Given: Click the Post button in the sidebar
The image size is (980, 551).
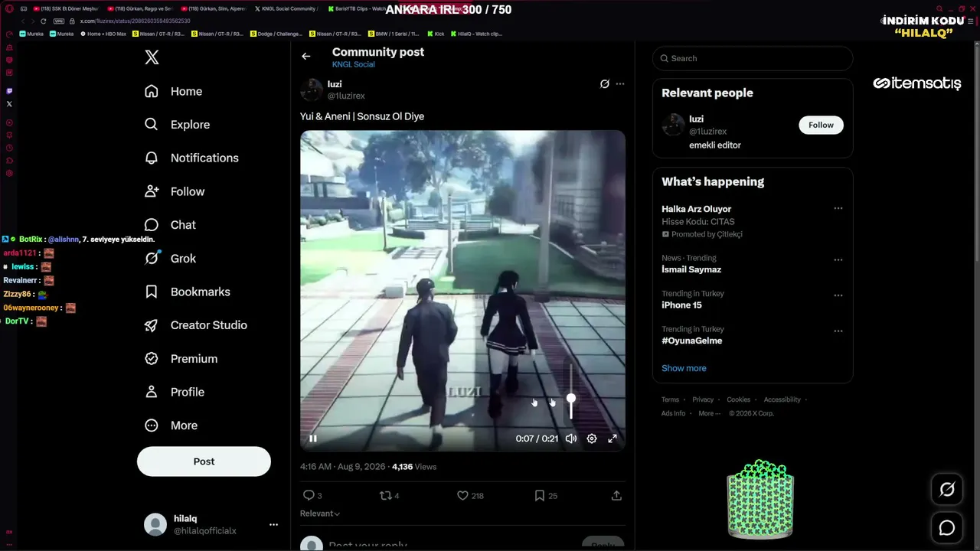Looking at the screenshot, I should (204, 461).
